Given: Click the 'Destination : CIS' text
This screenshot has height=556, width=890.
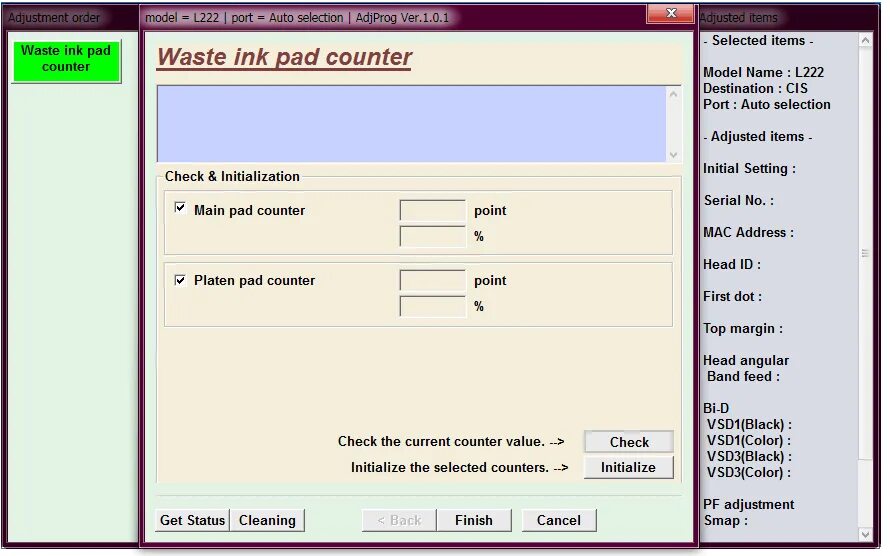Looking at the screenshot, I should [755, 89].
